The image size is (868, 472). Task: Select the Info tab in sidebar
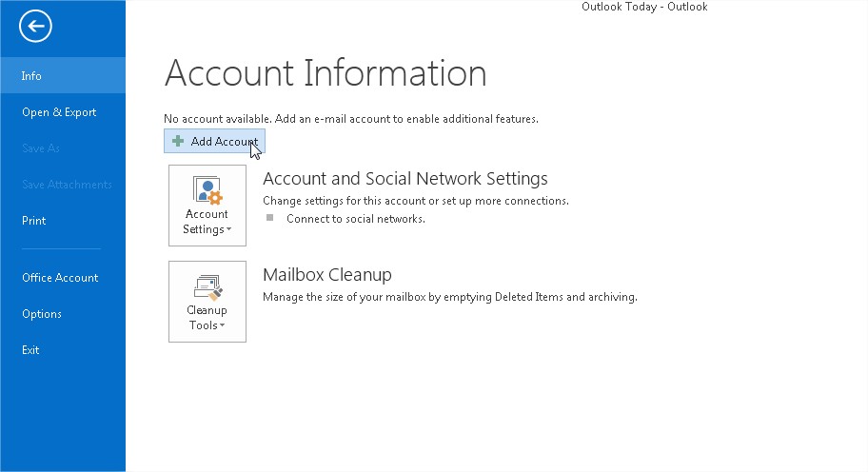(63, 75)
